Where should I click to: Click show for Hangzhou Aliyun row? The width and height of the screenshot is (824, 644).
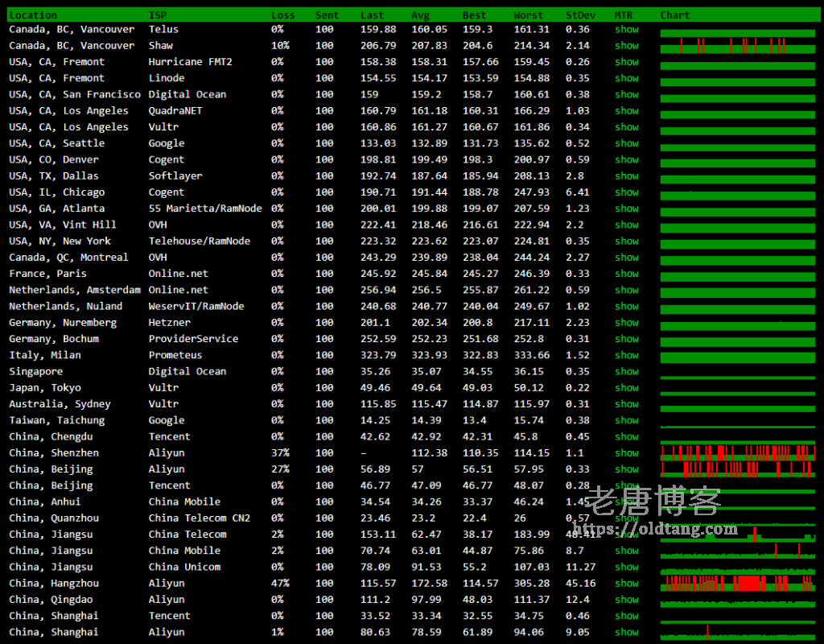point(626,584)
